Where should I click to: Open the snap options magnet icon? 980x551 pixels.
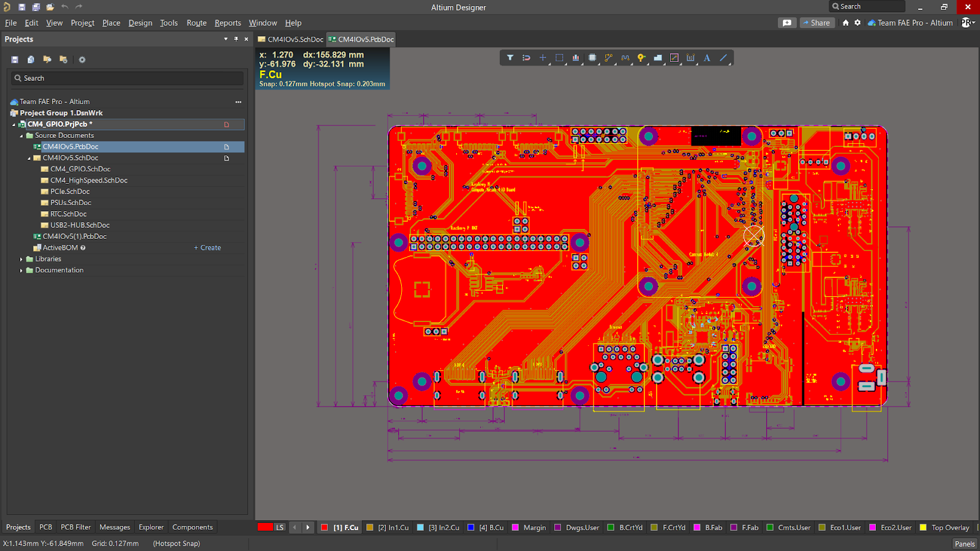(526, 58)
